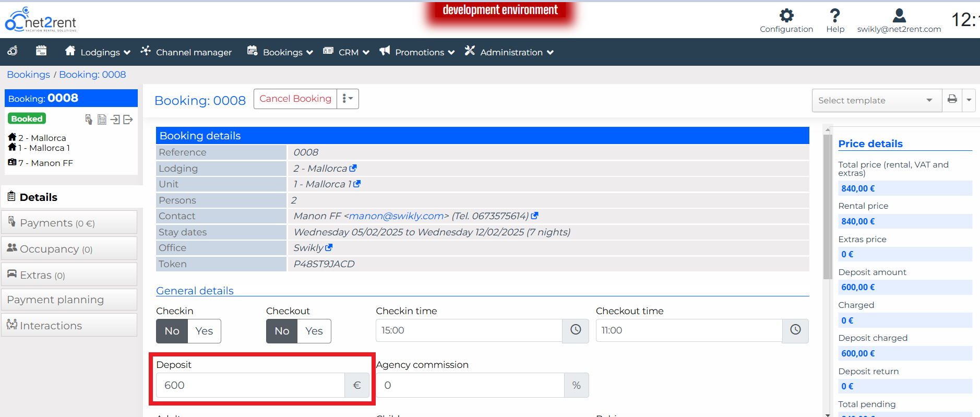Click the Booking: 0008 breadcrumb link
This screenshot has height=417, width=980.
click(x=93, y=75)
